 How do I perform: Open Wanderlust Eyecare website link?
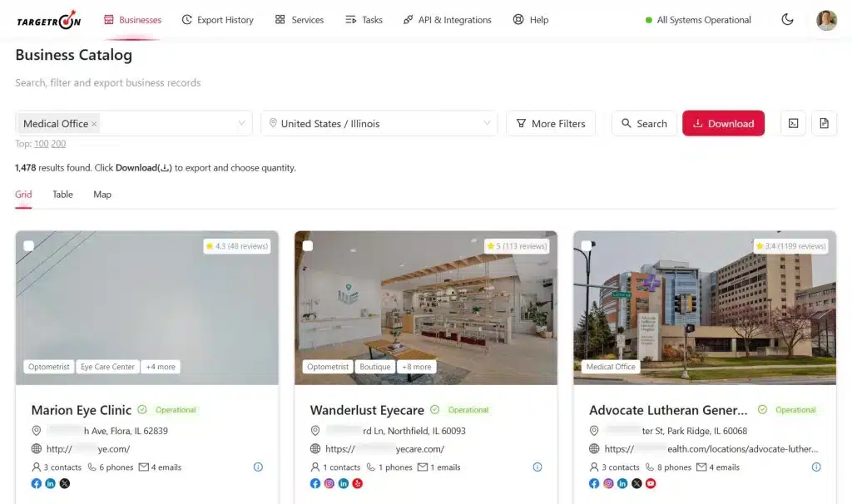(384, 449)
